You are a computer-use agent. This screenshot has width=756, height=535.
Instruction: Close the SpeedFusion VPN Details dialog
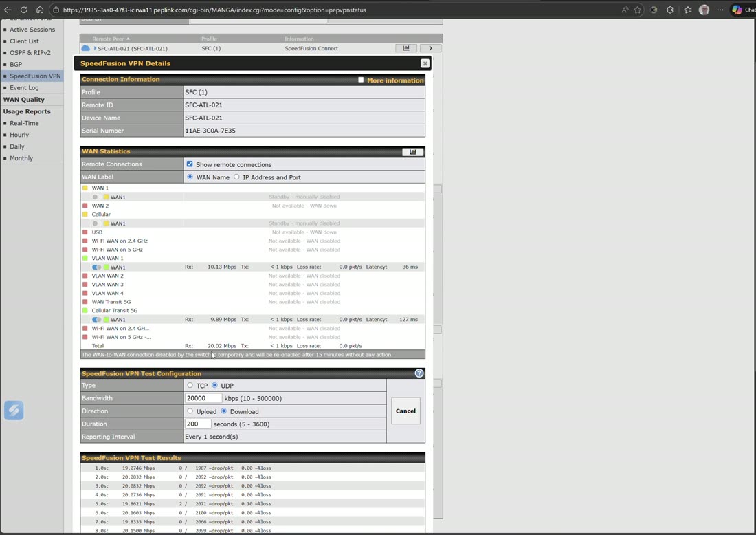(425, 63)
